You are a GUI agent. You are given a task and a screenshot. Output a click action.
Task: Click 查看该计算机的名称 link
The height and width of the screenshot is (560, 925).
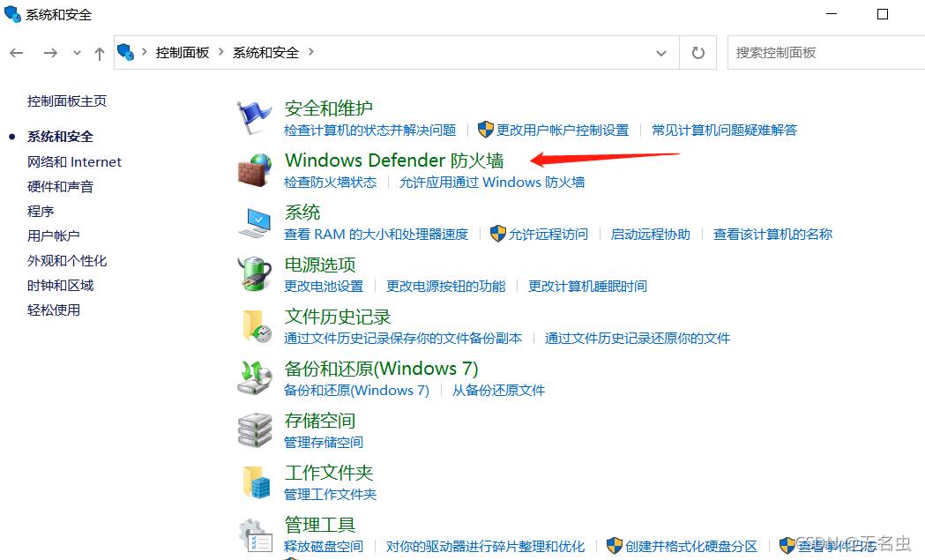[x=772, y=235]
